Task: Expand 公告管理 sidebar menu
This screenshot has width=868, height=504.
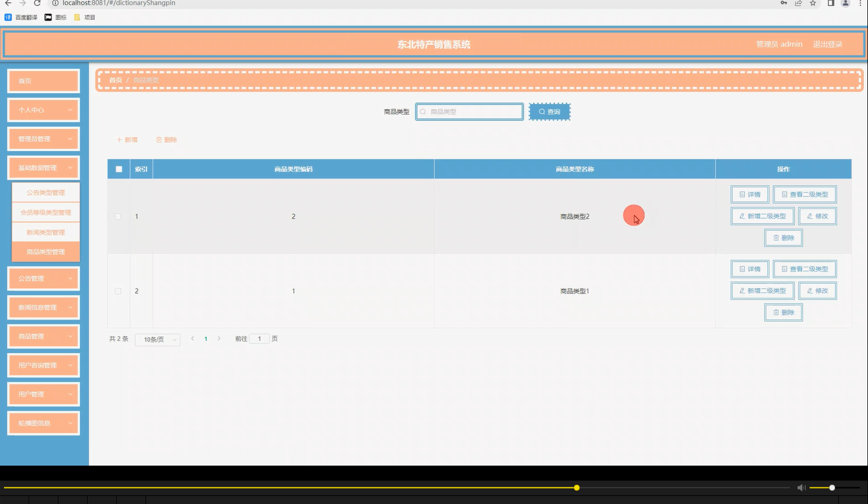Action: click(x=43, y=278)
